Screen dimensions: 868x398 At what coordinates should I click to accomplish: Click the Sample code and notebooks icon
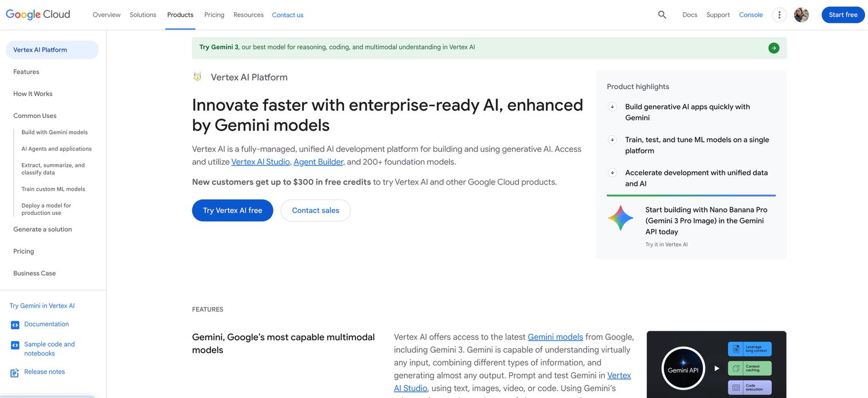click(x=15, y=345)
